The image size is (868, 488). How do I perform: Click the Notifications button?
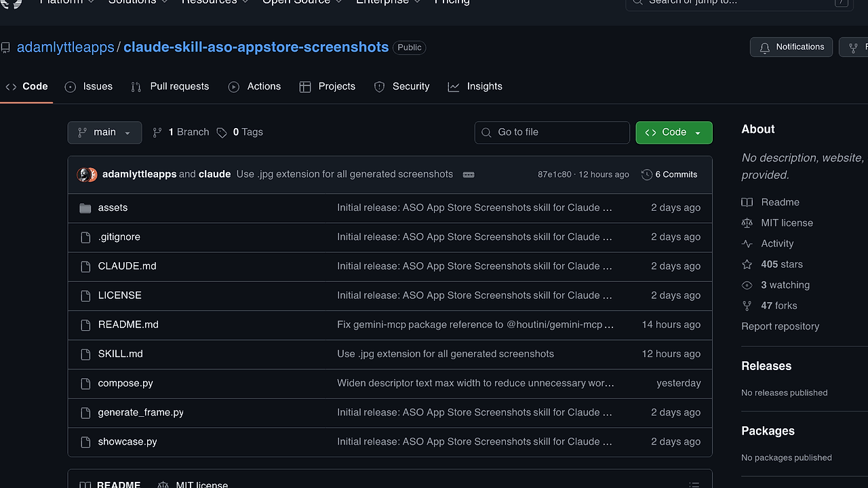coord(791,47)
